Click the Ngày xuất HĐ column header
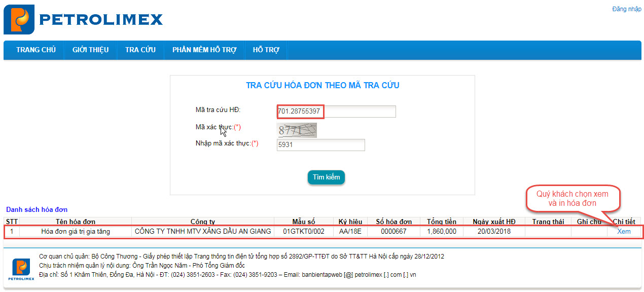This screenshot has width=644, height=292. 494,222
